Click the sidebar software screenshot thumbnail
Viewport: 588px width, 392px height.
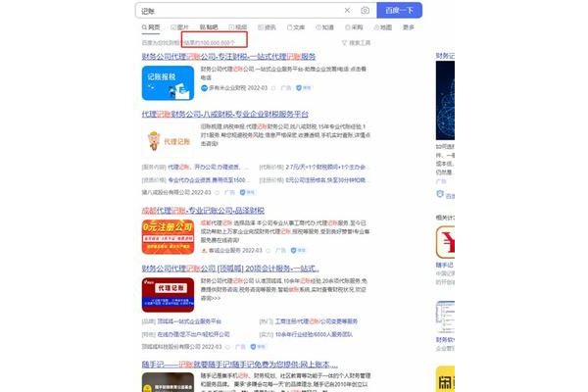point(445,317)
